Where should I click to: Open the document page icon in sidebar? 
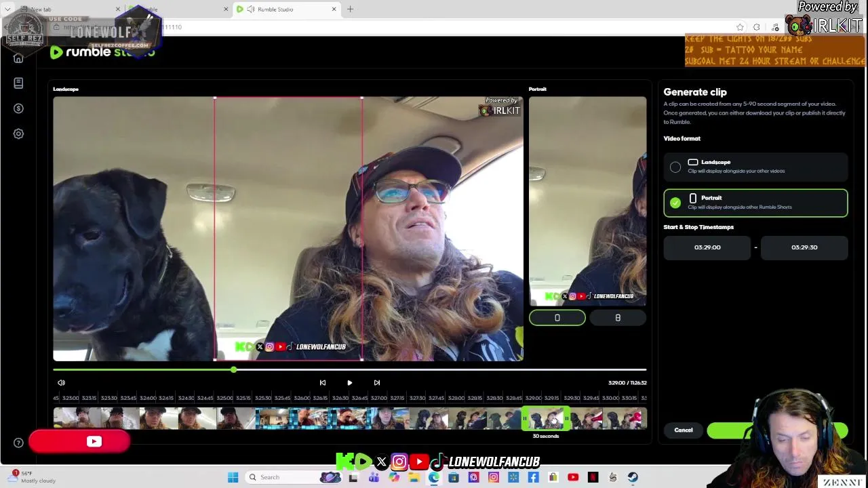pos(18,83)
